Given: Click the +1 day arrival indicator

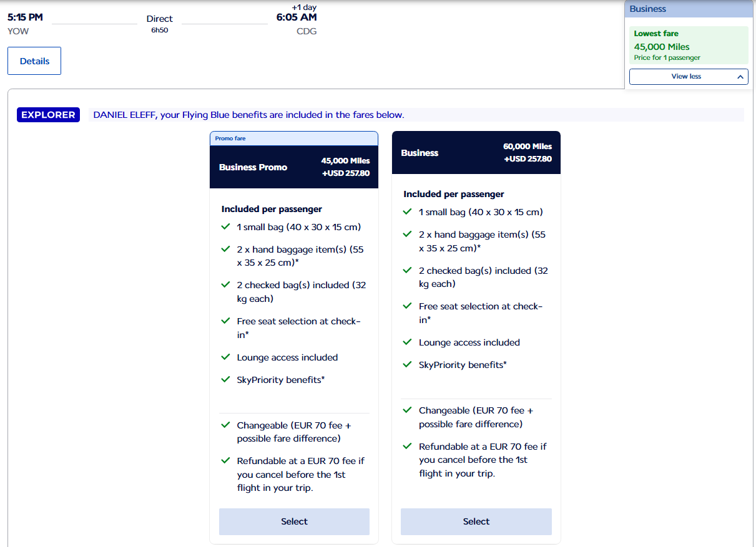Looking at the screenshot, I should click(x=304, y=7).
